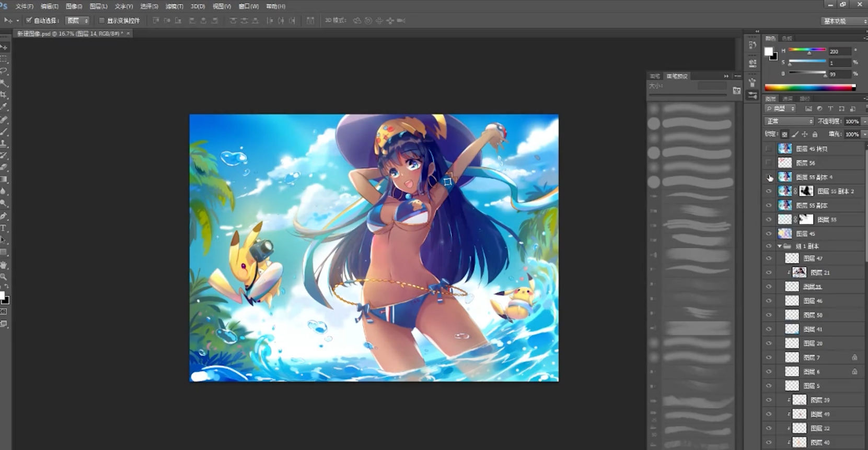
Task: Filter layers by pixel layer icon
Action: click(808, 109)
